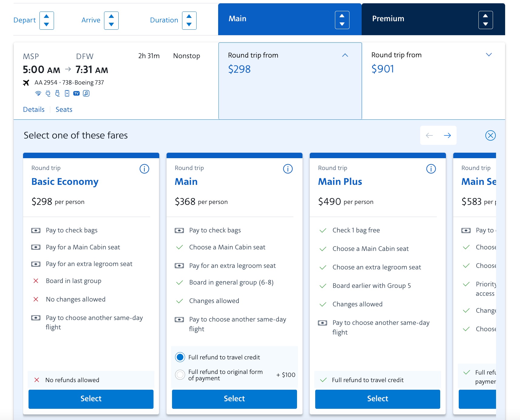Select the Main Plus fare

point(377,399)
